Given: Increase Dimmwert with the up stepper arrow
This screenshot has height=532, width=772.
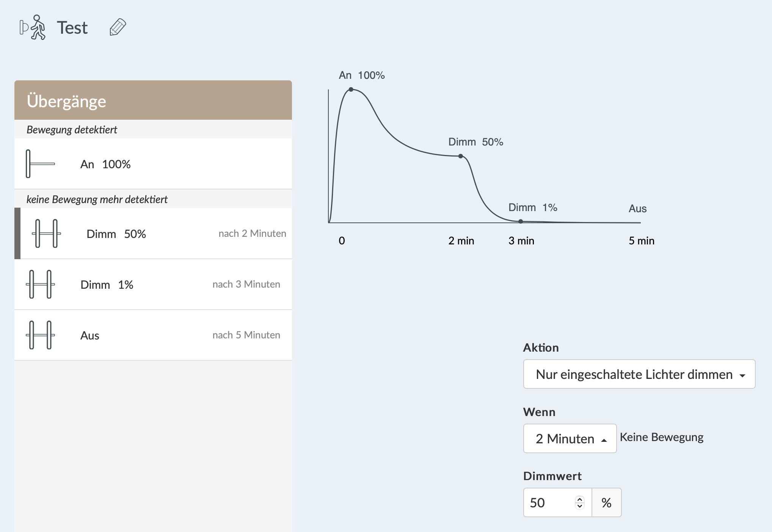Looking at the screenshot, I should (579, 499).
